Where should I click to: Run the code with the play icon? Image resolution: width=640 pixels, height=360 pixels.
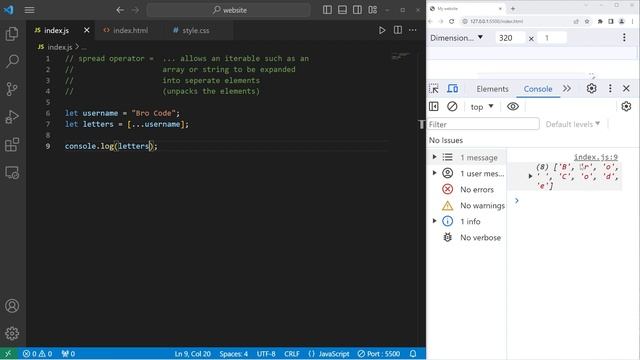[382, 30]
